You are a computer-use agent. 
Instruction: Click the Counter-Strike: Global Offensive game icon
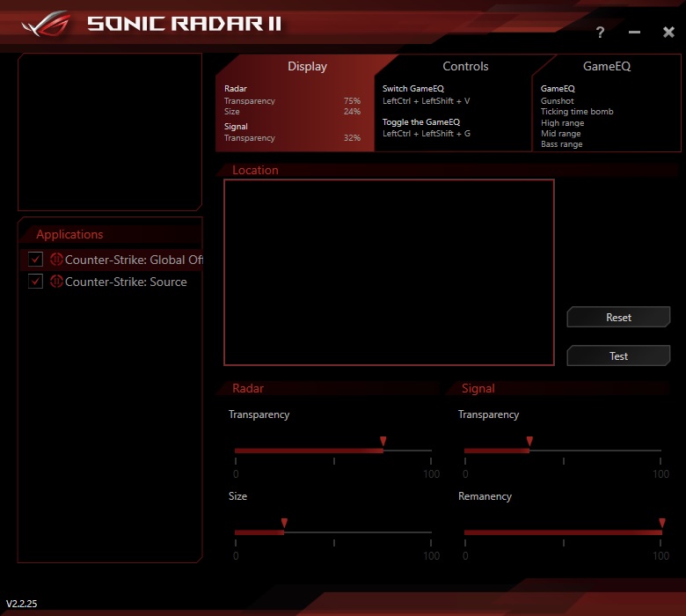pos(56,260)
